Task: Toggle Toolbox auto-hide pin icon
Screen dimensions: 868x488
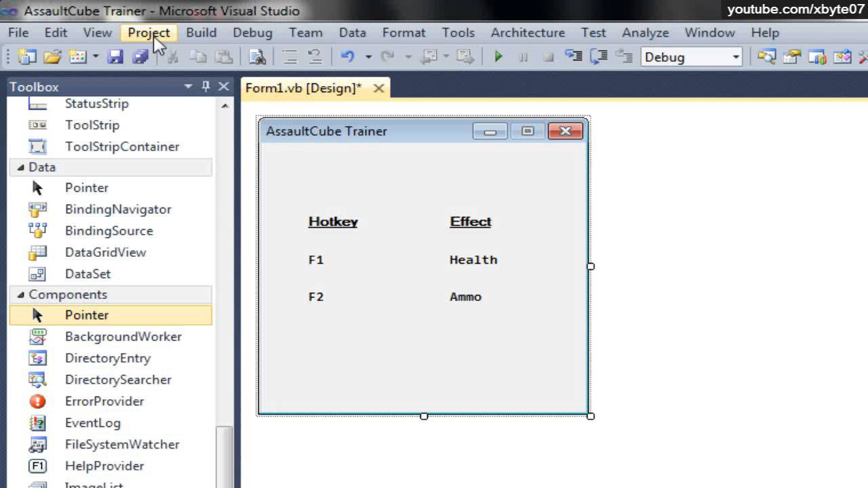Action: click(206, 87)
